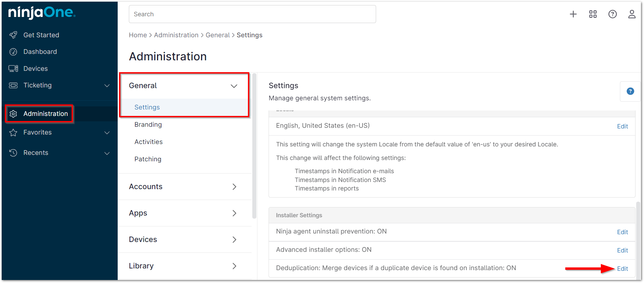Open Devices in the left sidebar
Viewport: 644px width, 283px height.
pyautogui.click(x=35, y=68)
